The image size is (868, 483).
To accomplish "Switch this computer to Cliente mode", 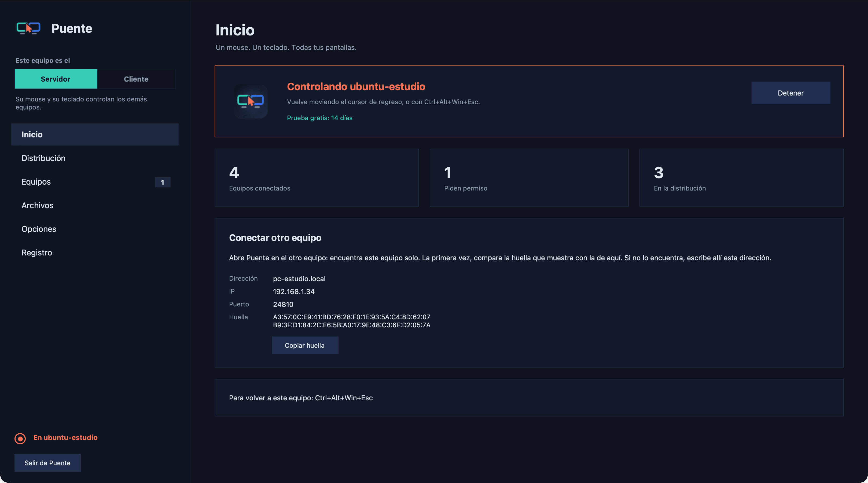I will pos(136,79).
